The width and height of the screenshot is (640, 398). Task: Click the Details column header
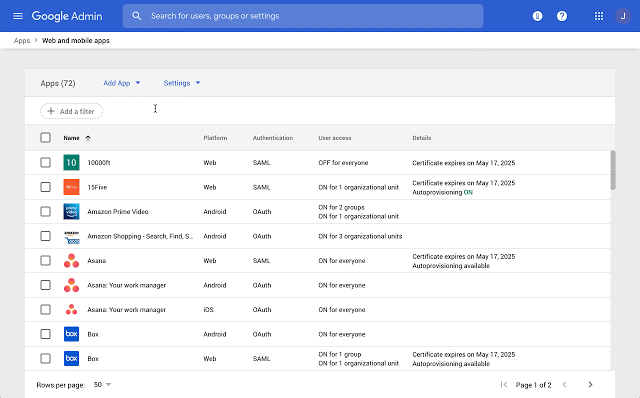[422, 138]
